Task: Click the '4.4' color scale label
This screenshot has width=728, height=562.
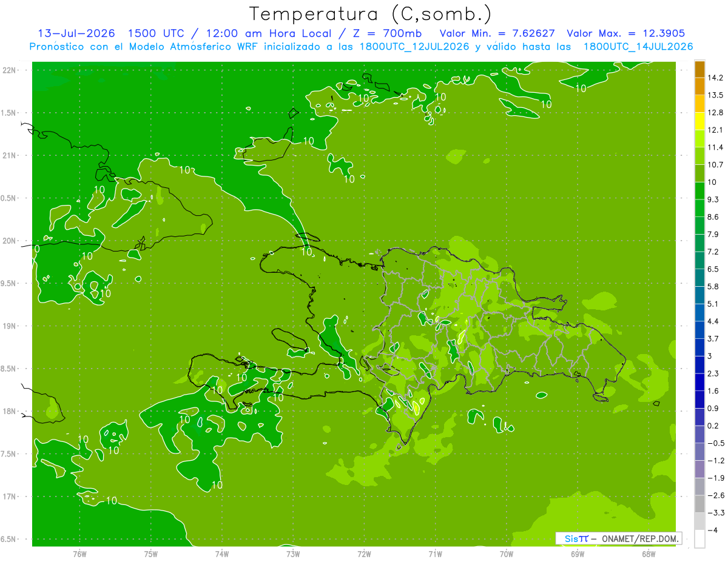Action: pos(713,321)
